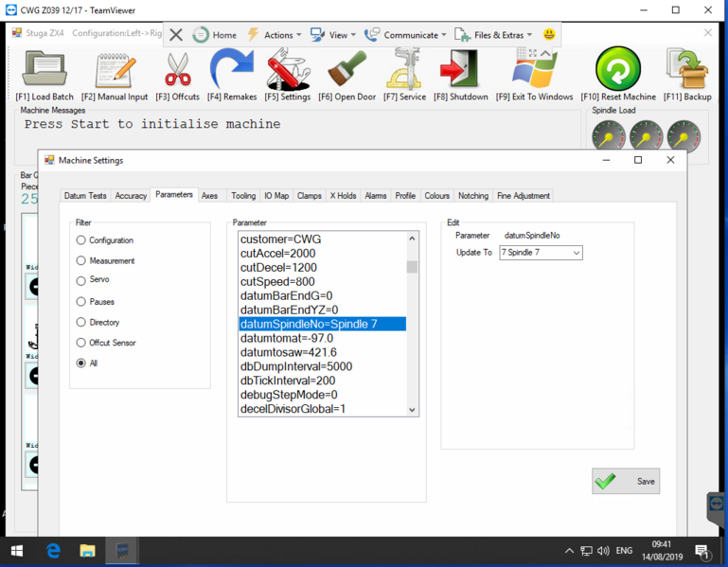The width and height of the screenshot is (728, 567).
Task: Select the Servo filter option
Action: coord(81,280)
